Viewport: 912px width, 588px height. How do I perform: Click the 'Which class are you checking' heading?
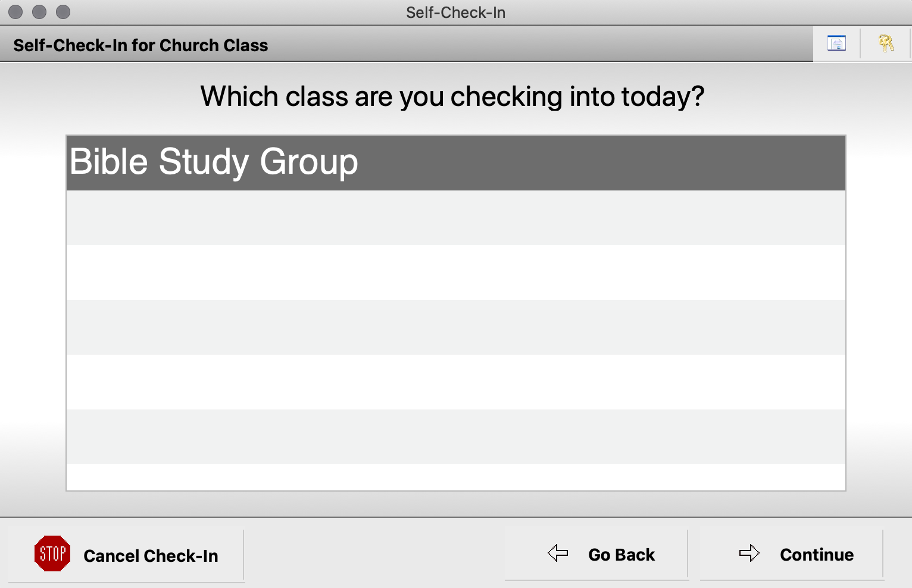tap(452, 96)
